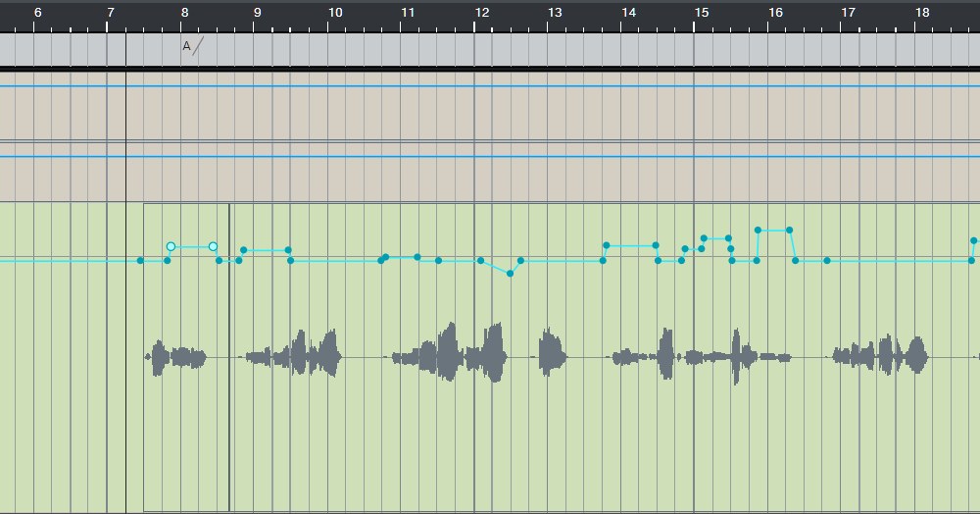Click the first audio waveform phrase near bar 8
This screenshot has width=980, height=514.
click(175, 358)
